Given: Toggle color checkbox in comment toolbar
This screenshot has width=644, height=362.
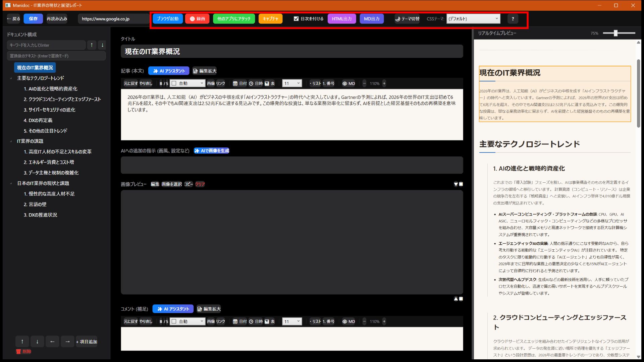Looking at the screenshot, I should click(174, 321).
